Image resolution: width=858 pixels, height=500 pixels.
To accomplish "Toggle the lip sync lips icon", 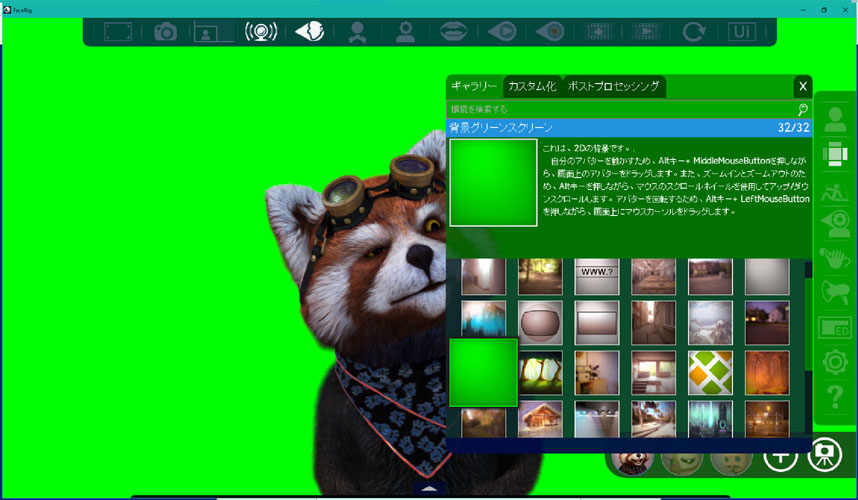I will (x=454, y=32).
